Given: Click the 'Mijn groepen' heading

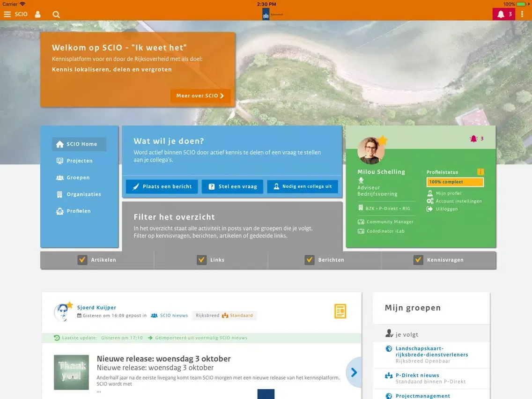Looking at the screenshot, I should 413,308.
